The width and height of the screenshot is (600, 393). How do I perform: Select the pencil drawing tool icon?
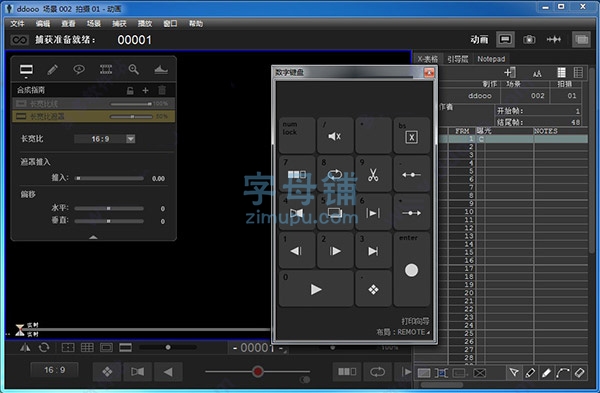[x=52, y=70]
